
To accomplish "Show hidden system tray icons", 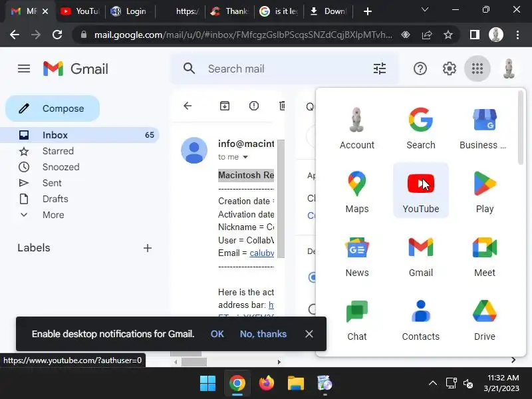I will point(433,384).
